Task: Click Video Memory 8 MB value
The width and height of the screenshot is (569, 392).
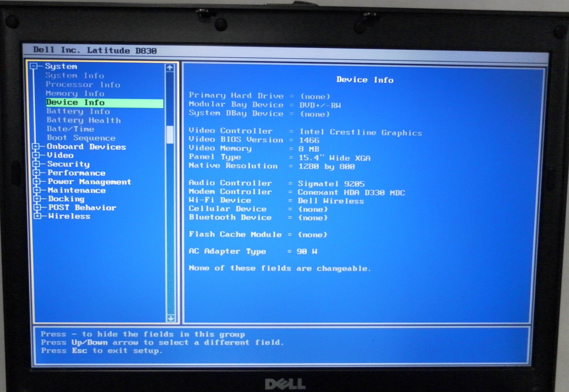Action: [309, 149]
